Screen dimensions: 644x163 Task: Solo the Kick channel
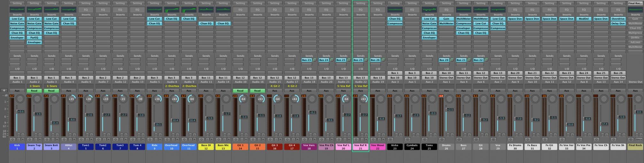(23, 135)
